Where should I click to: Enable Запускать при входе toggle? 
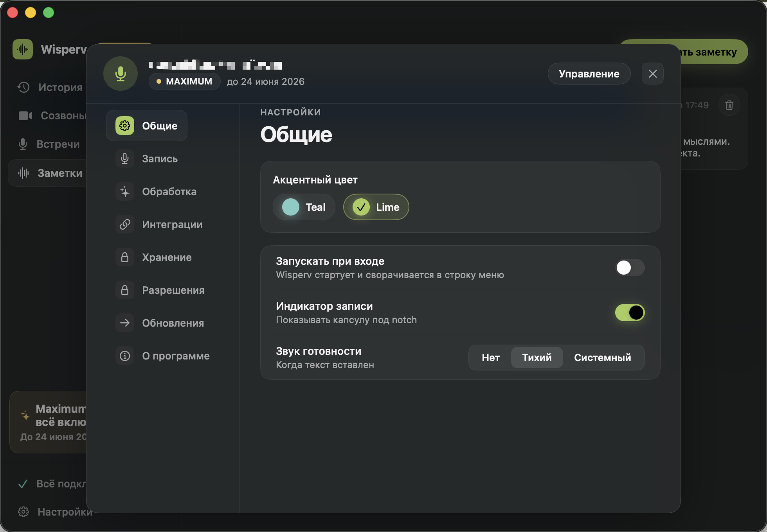630,268
